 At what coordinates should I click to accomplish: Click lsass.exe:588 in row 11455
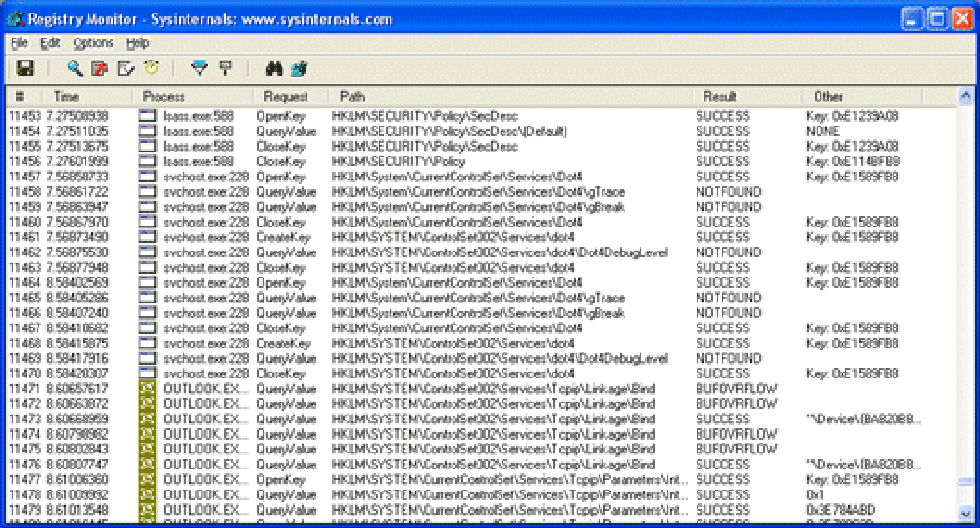click(199, 147)
